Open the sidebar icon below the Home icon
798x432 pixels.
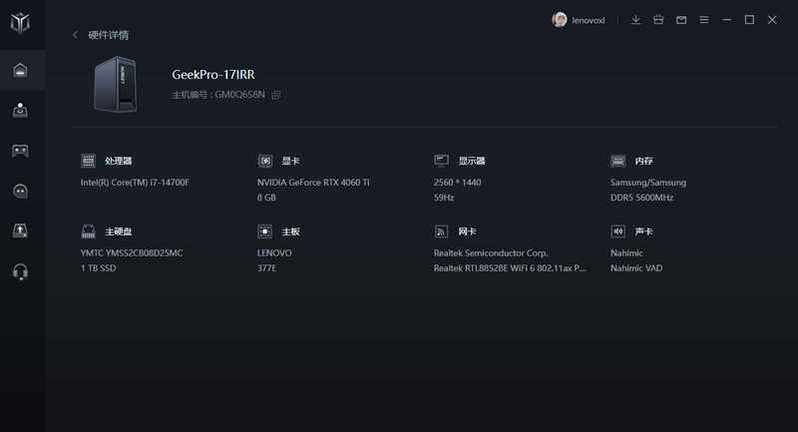pyautogui.click(x=20, y=110)
